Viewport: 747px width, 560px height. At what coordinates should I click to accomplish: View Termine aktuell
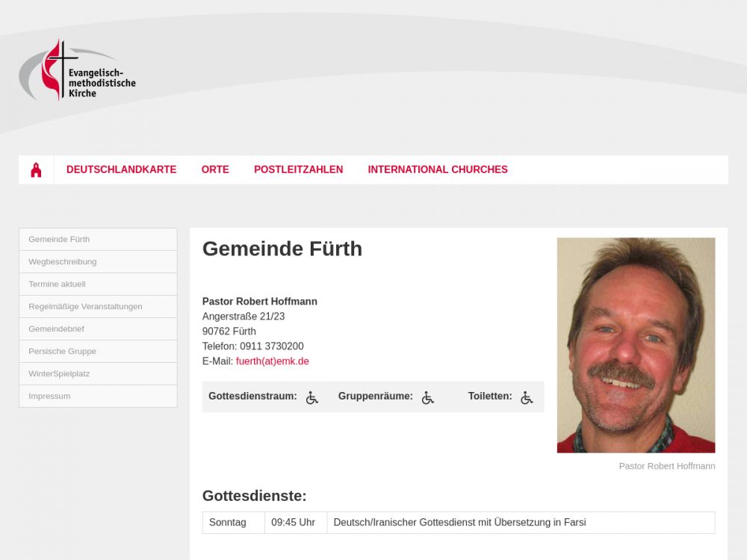tap(98, 284)
